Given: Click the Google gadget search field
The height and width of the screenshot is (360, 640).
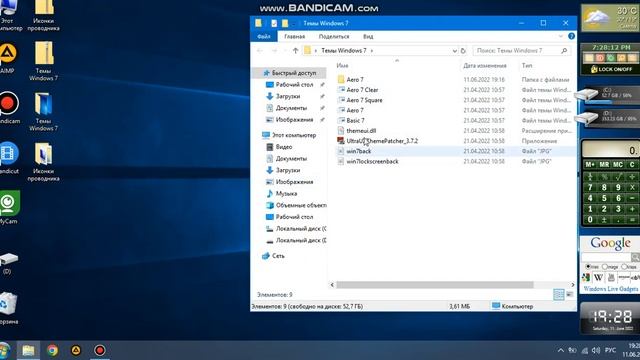Looking at the screenshot, I should pyautogui.click(x=606, y=257).
